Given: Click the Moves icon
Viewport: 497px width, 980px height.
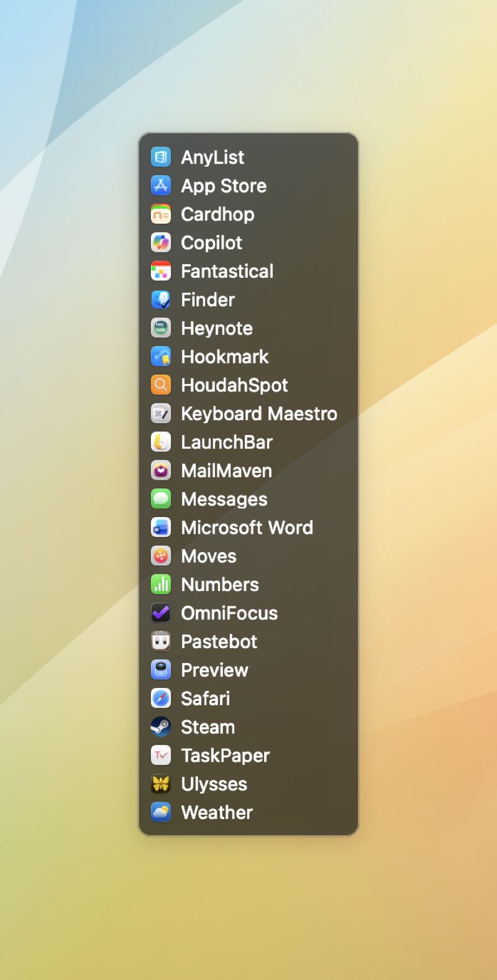Looking at the screenshot, I should coord(161,556).
